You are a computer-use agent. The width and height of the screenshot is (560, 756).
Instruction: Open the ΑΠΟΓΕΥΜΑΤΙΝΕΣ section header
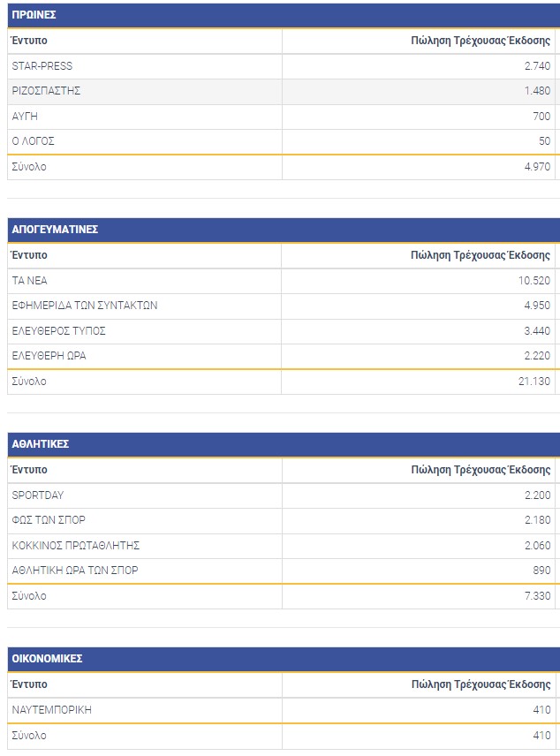pyautogui.click(x=55, y=230)
